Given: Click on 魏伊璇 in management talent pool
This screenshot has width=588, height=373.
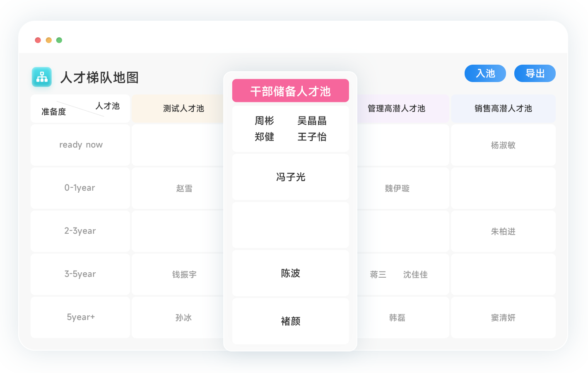Looking at the screenshot, I should pos(397,189).
